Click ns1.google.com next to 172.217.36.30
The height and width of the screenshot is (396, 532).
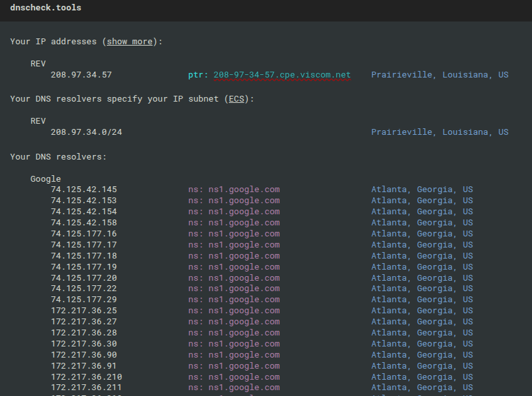point(244,343)
